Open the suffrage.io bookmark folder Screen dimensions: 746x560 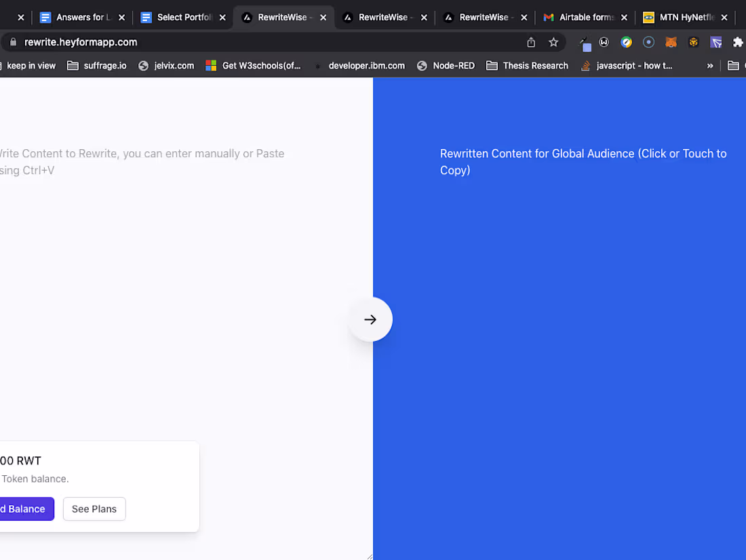click(97, 66)
